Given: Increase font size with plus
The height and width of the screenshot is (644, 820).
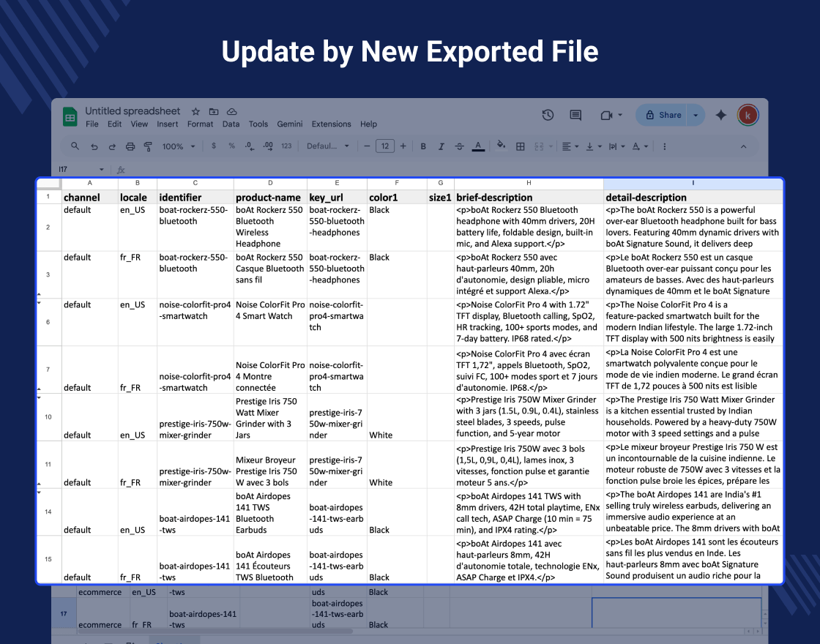Looking at the screenshot, I should click(x=403, y=146).
